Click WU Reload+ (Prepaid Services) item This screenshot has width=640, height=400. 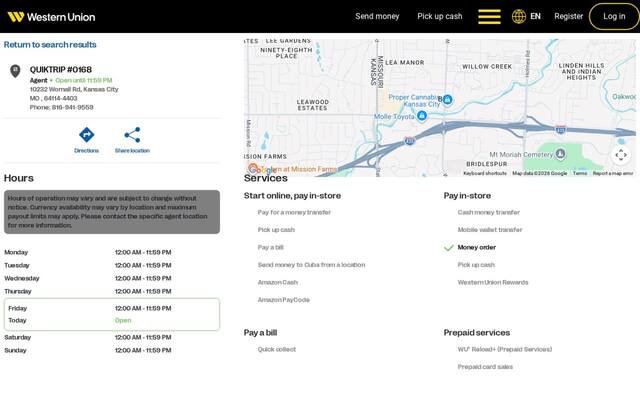click(x=504, y=349)
